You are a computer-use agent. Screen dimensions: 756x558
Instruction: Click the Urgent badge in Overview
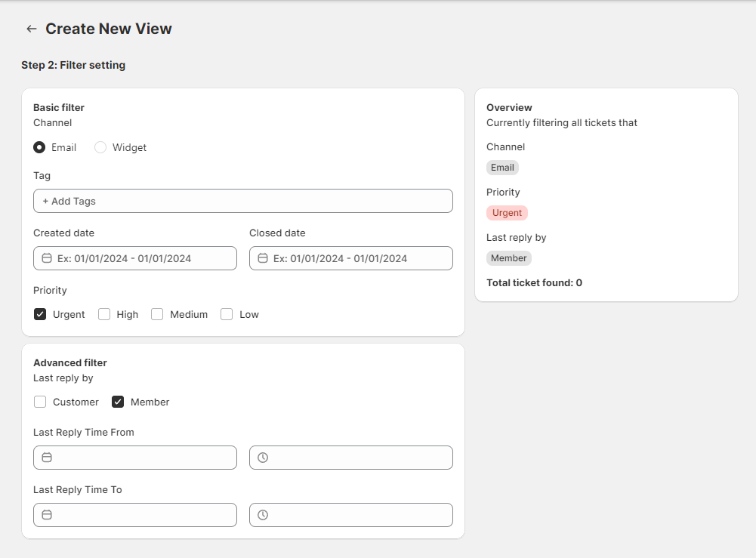(508, 213)
